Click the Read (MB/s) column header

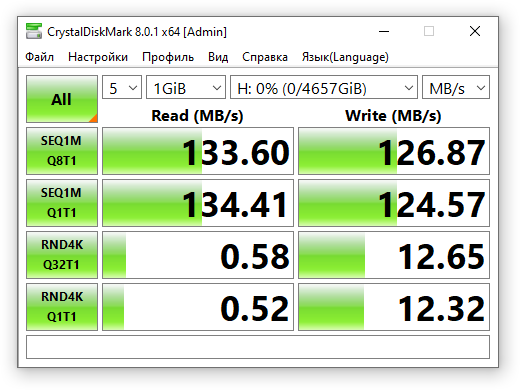coord(197,116)
